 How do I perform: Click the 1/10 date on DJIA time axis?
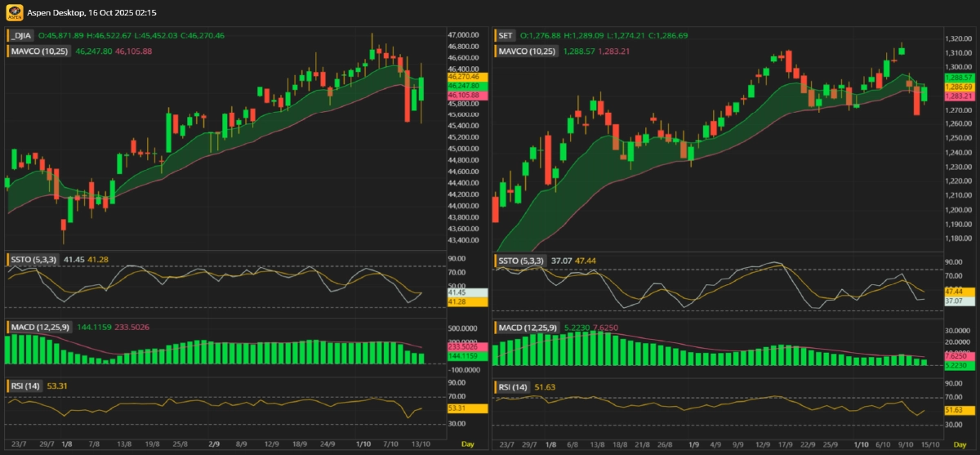363,444
